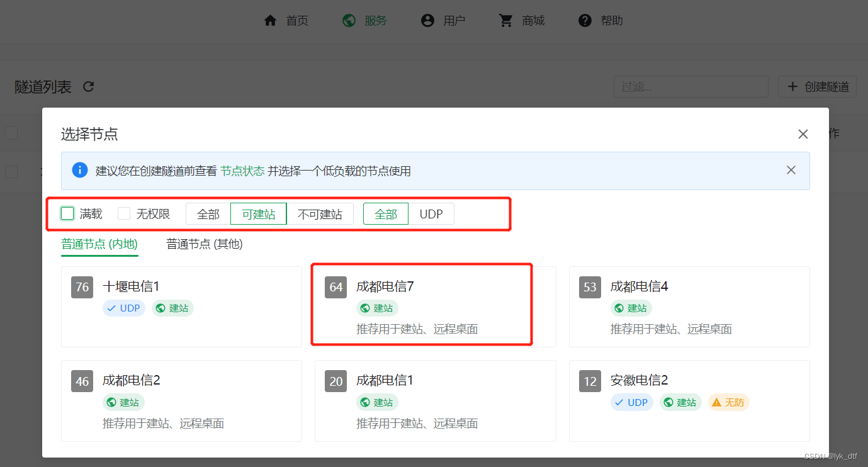
Task: Tick the first tunnel row checkbox
Action: (x=11, y=171)
